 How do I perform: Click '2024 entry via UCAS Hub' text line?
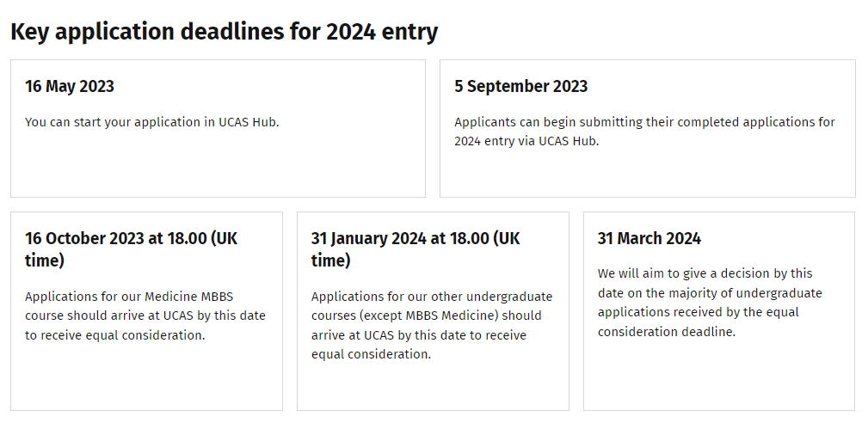tap(526, 141)
